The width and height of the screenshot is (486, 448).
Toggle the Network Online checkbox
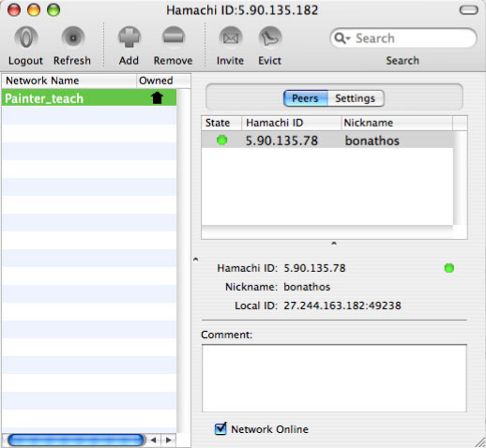click(220, 428)
